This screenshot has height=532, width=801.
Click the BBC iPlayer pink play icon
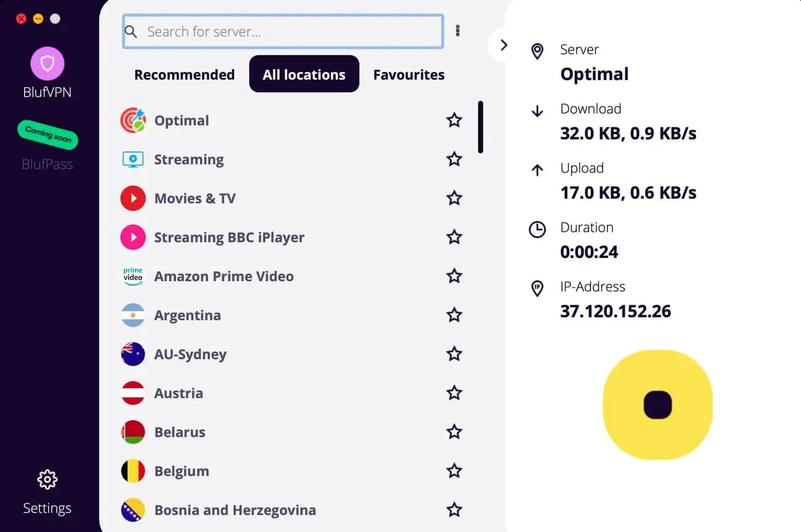pos(133,237)
